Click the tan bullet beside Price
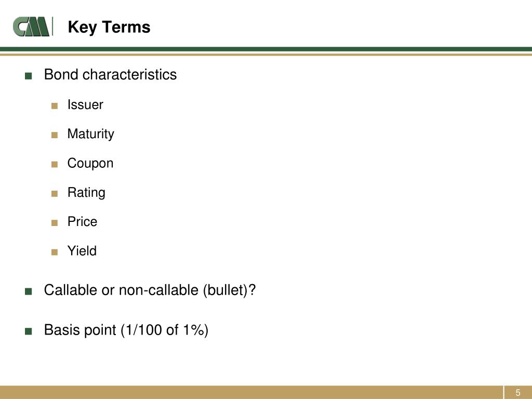The width and height of the screenshot is (532, 399). coord(55,223)
